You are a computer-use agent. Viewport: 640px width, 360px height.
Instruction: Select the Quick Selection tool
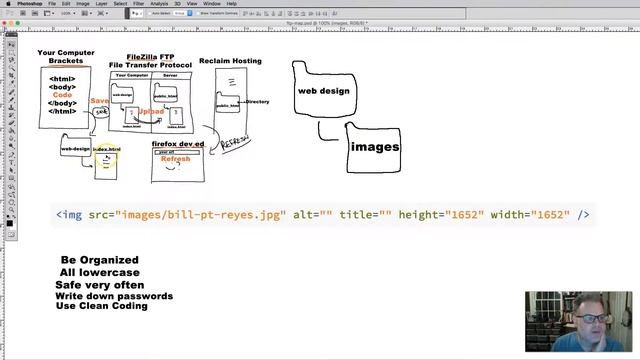(11, 68)
